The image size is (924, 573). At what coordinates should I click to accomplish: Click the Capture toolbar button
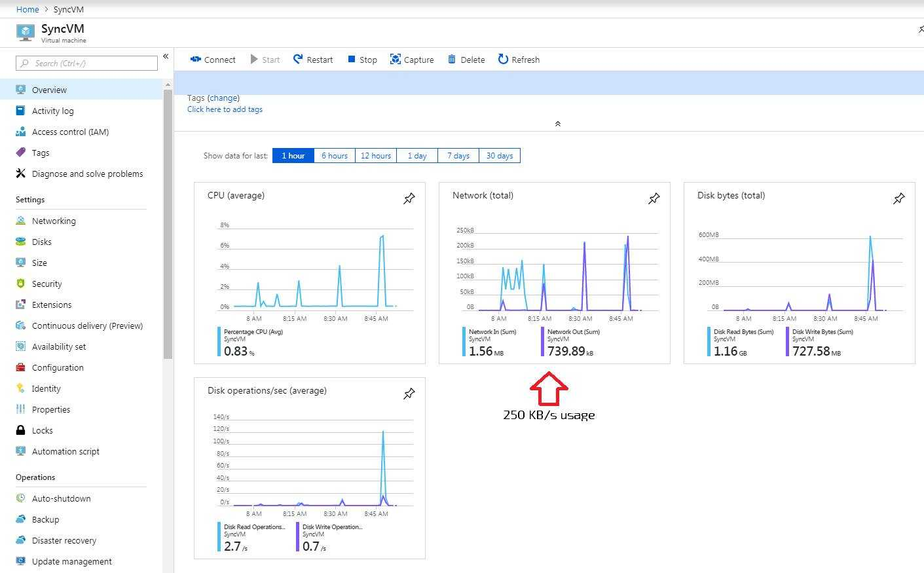point(412,60)
